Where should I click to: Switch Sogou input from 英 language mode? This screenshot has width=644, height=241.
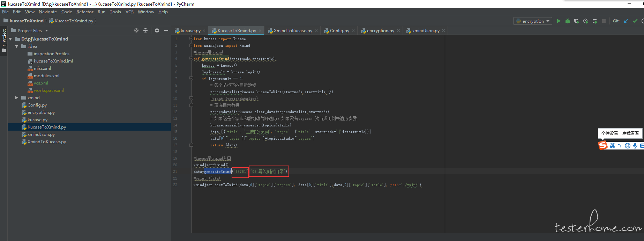click(x=612, y=146)
